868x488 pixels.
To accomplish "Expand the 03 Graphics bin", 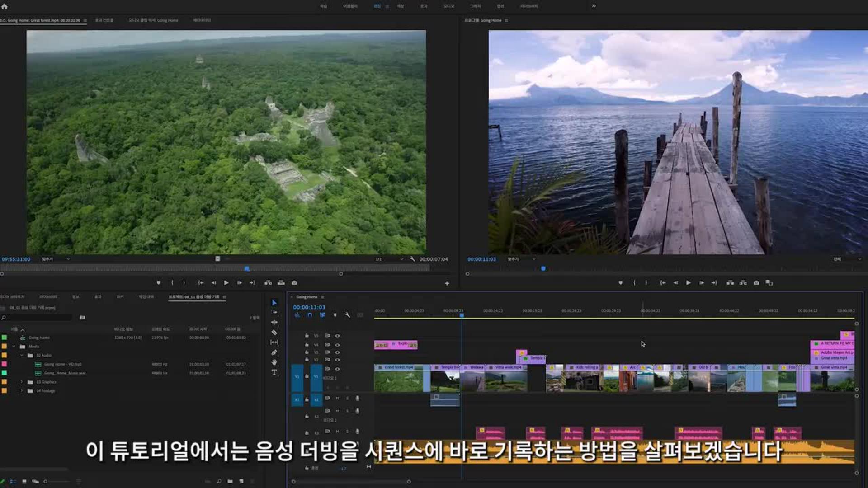I will pyautogui.click(x=21, y=382).
